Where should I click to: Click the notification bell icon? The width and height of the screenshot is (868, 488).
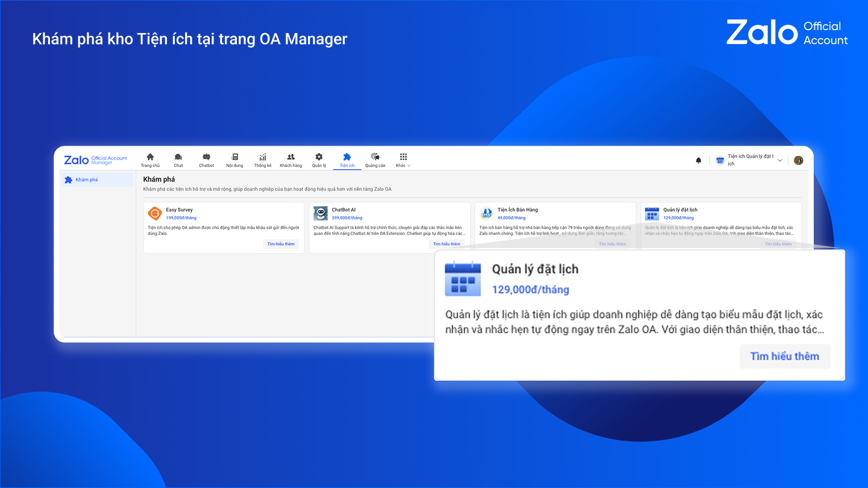[699, 160]
